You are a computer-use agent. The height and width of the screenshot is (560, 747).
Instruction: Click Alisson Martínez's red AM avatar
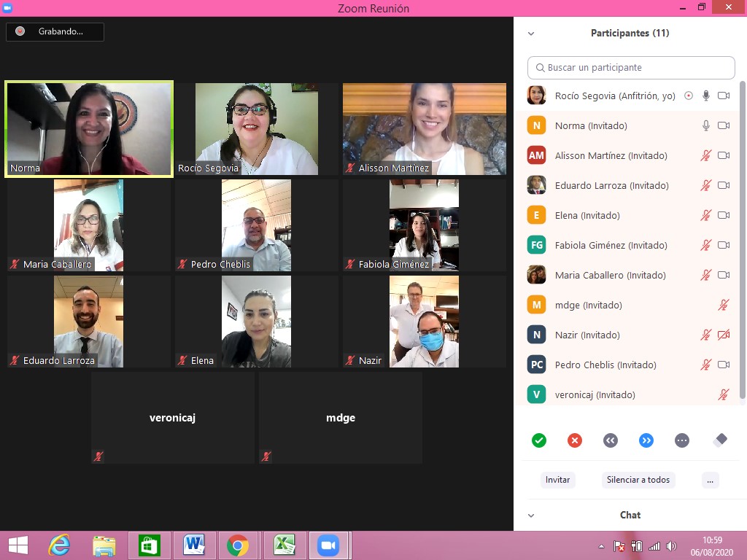point(536,156)
